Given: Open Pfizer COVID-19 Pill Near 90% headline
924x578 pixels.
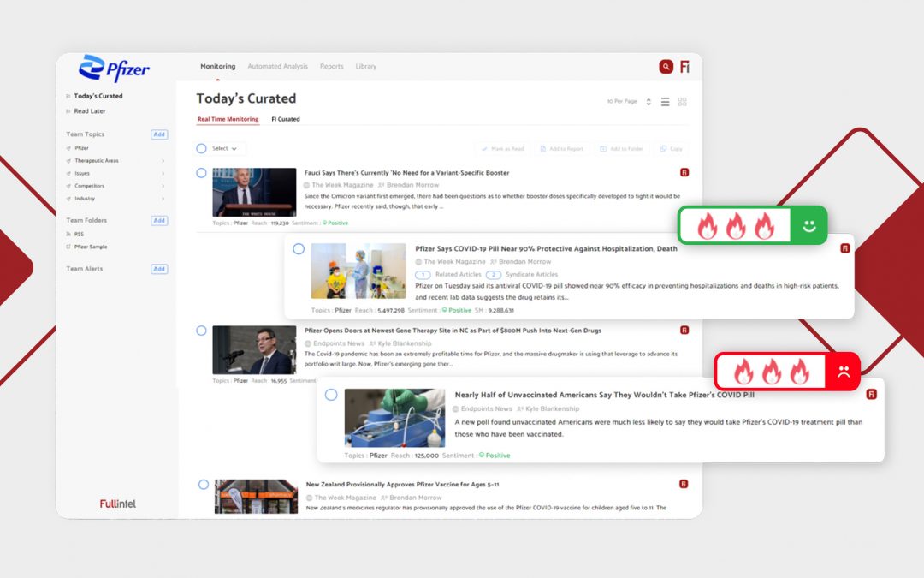Looking at the screenshot, I should point(546,248).
